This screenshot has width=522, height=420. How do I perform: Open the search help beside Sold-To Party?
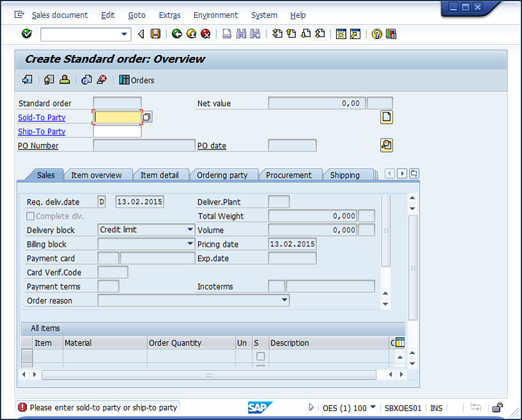147,117
